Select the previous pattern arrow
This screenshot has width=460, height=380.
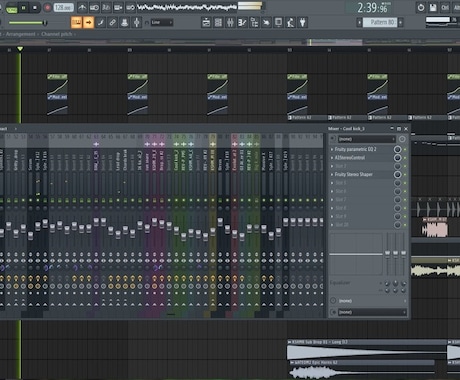point(359,22)
